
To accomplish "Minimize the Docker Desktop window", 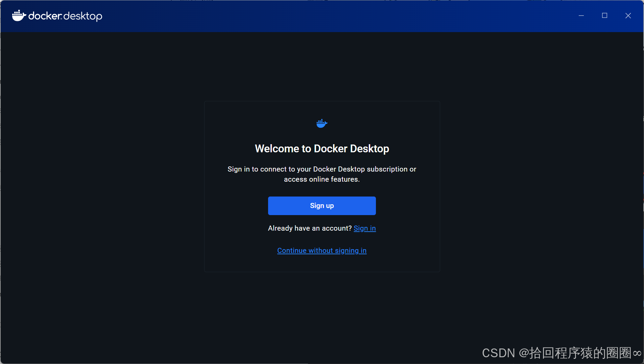I will click(581, 16).
